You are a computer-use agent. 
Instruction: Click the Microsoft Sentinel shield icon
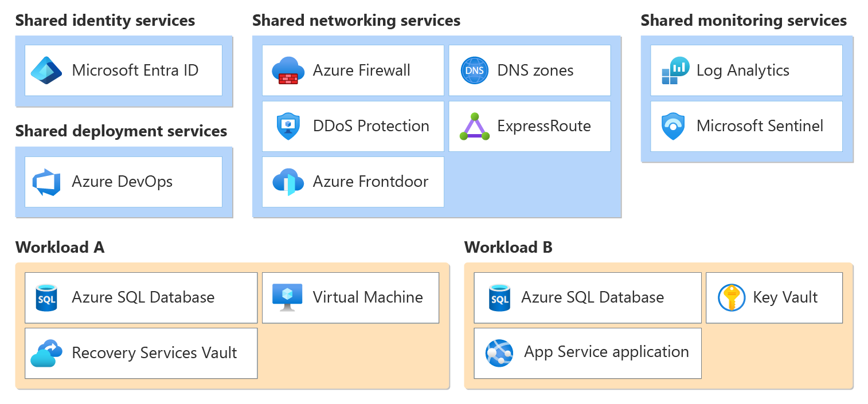click(x=673, y=127)
